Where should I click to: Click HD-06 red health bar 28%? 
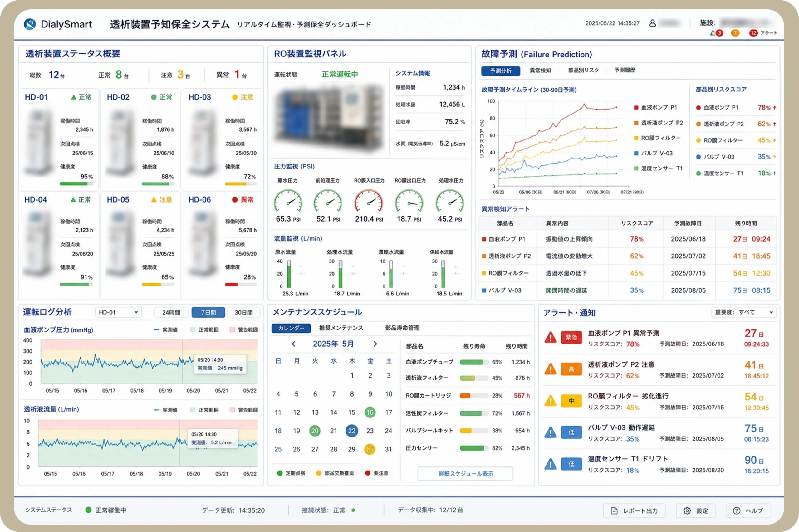coord(241,284)
